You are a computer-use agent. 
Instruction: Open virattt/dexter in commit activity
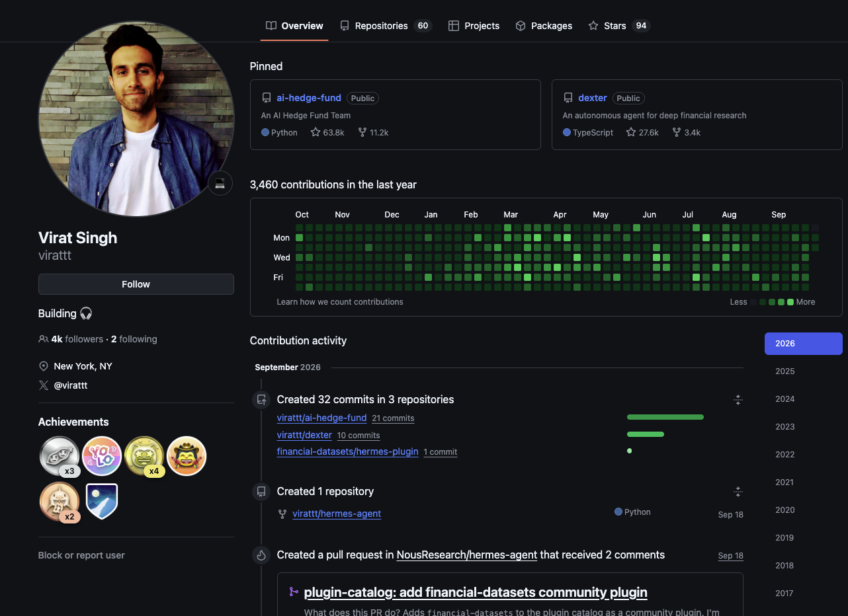pyautogui.click(x=304, y=435)
